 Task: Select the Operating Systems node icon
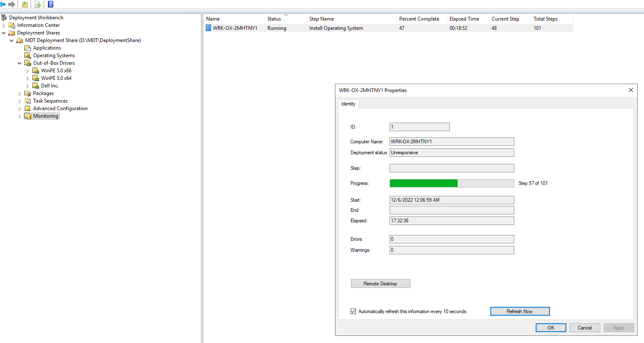(x=27, y=55)
